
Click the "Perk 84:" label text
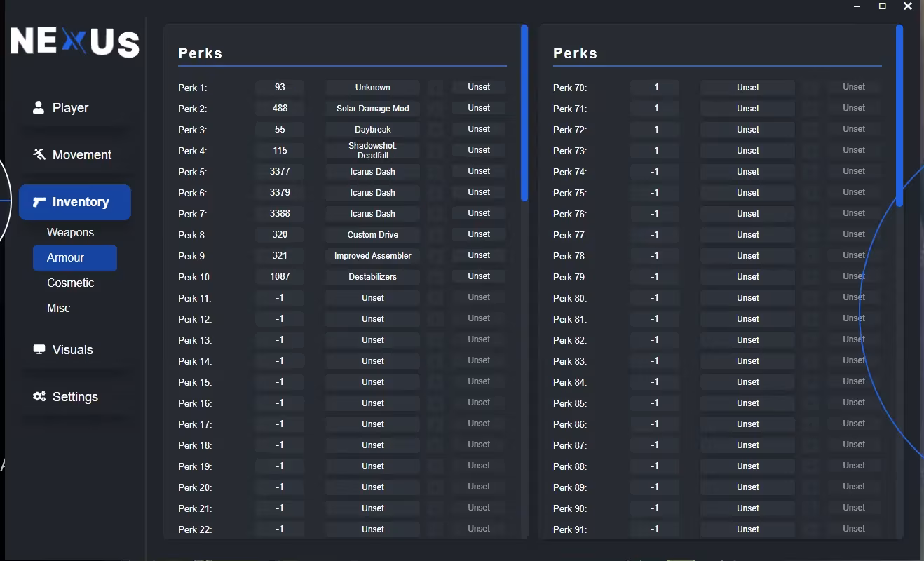[x=570, y=382]
